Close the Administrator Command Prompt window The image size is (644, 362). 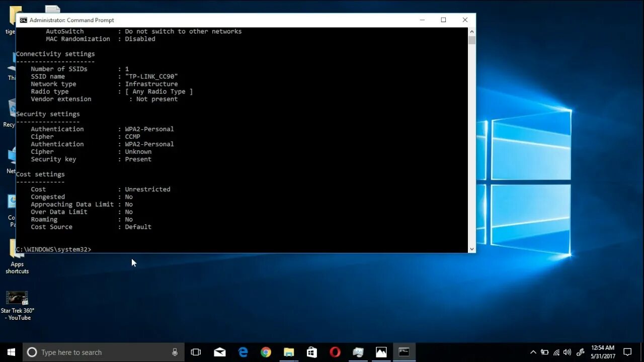coord(465,20)
